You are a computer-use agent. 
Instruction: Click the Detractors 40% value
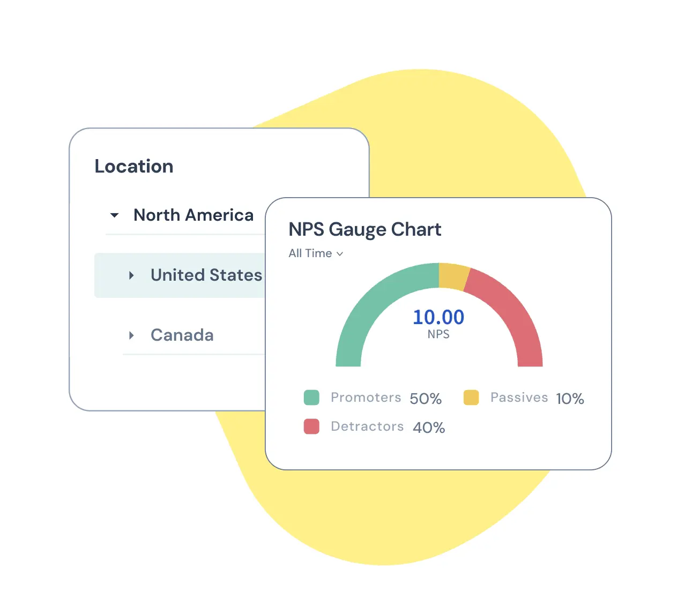[429, 427]
